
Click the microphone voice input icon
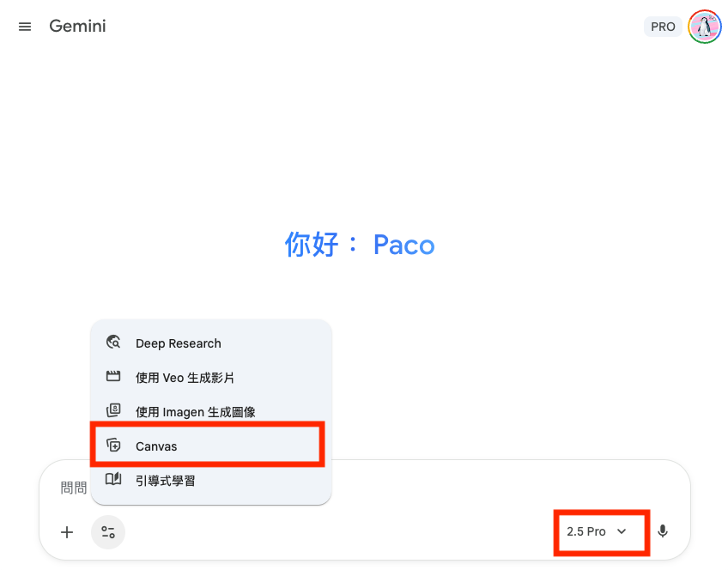[x=663, y=531]
